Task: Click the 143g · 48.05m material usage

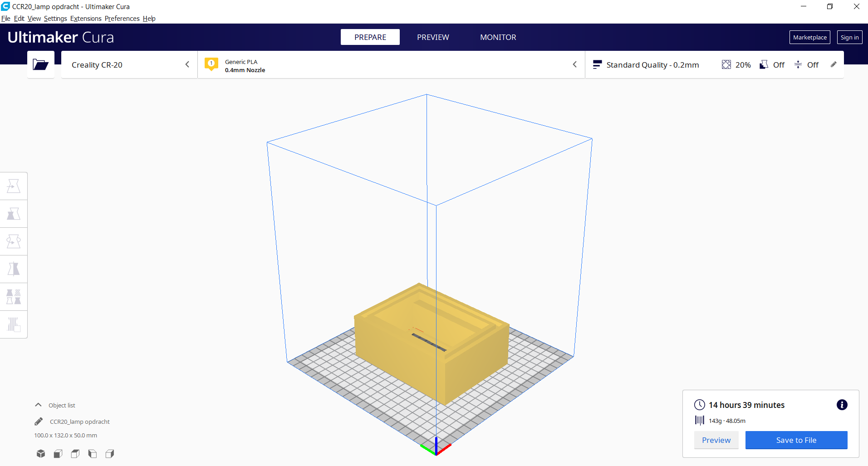Action: coord(727,421)
